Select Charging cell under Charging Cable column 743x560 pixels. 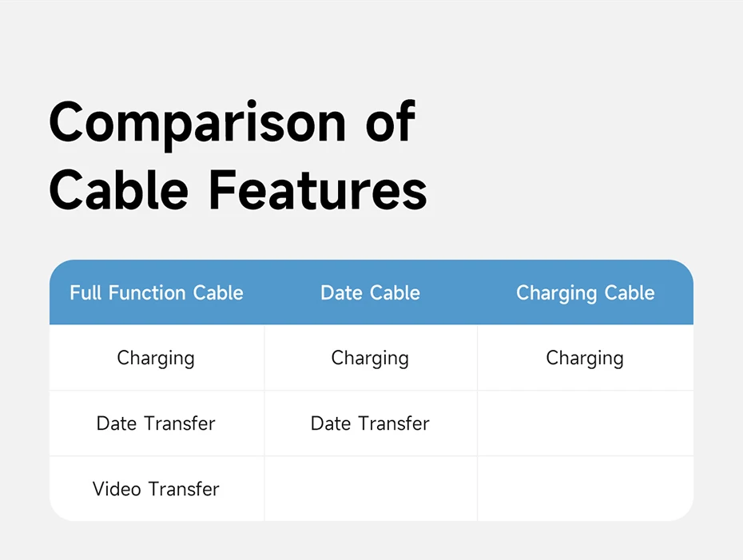585,358
